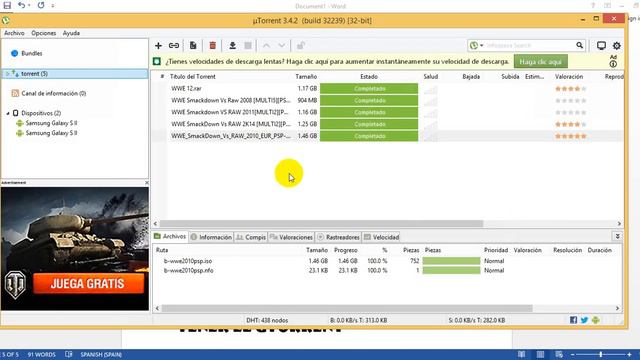Click the Start Torrent download arrow icon
This screenshot has height=360, width=640.
232,46
